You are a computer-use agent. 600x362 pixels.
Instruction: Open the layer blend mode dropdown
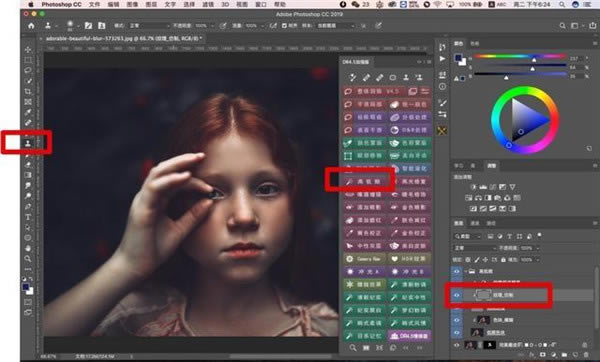[475, 248]
